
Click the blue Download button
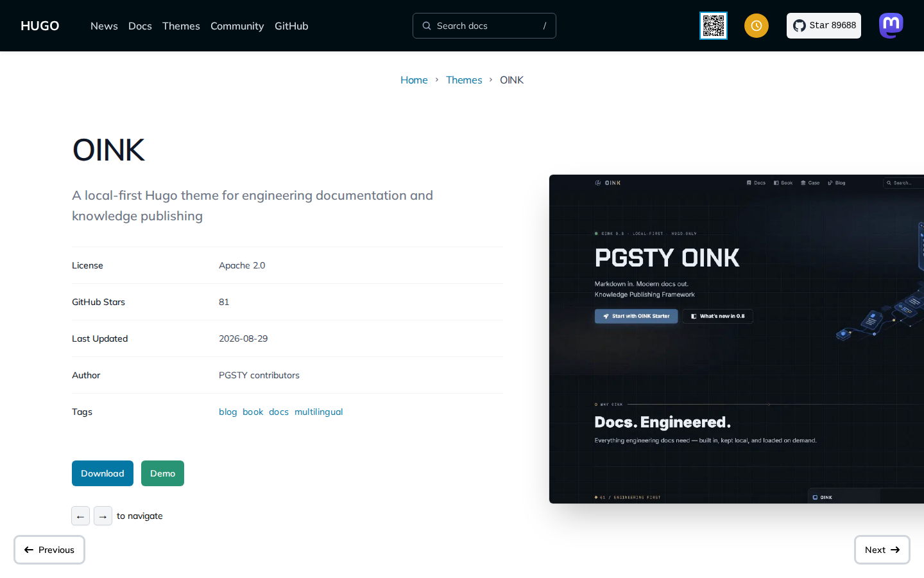[x=103, y=473]
